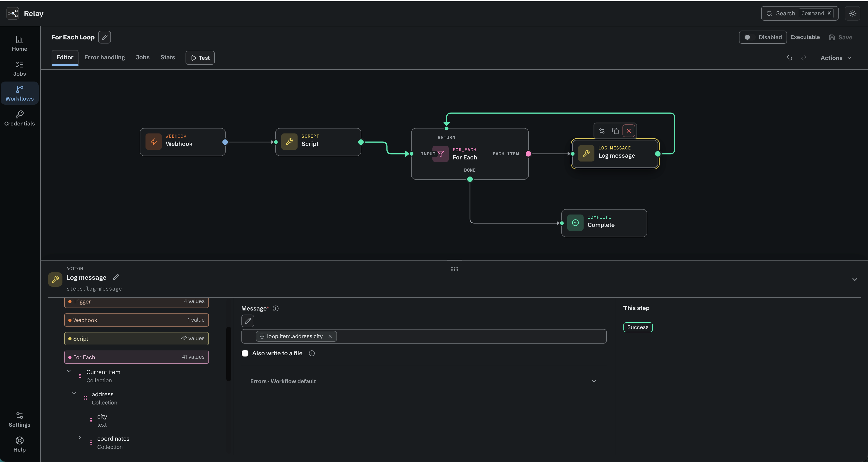Duplicate the Log message node
This screenshot has width=868, height=462.
coord(615,131)
